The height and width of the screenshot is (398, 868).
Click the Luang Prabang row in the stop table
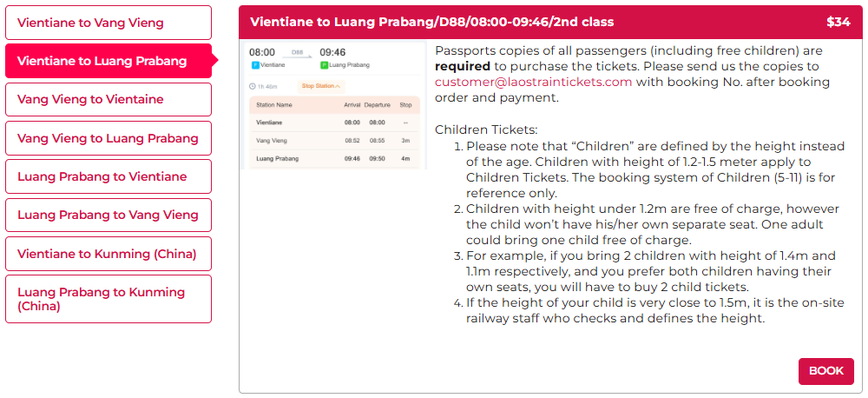pos(334,158)
